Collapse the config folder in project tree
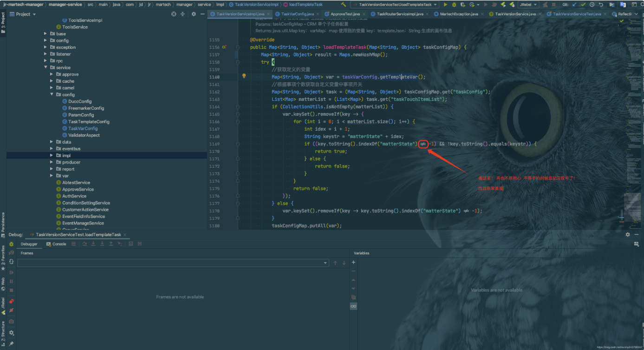 (52, 94)
